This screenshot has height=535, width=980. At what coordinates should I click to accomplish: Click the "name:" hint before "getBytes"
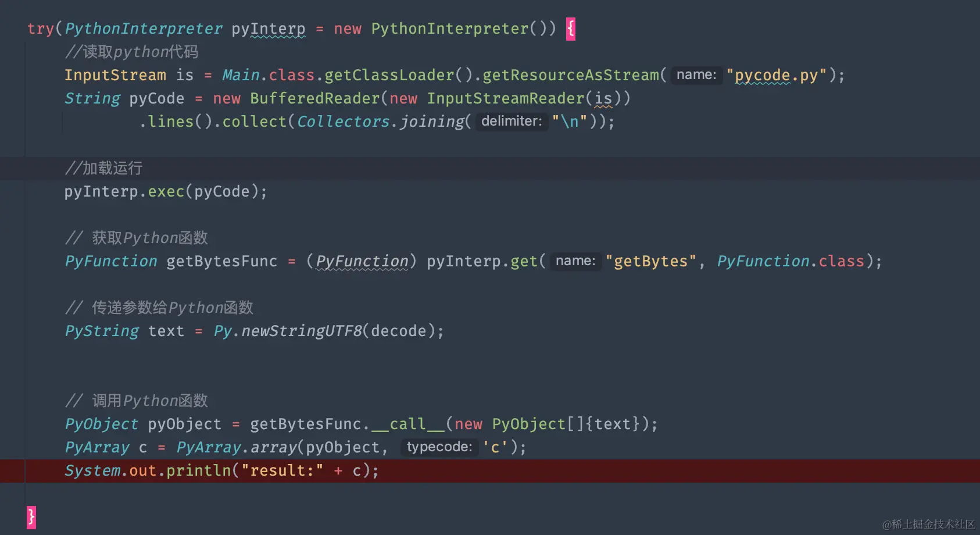pyautogui.click(x=575, y=261)
